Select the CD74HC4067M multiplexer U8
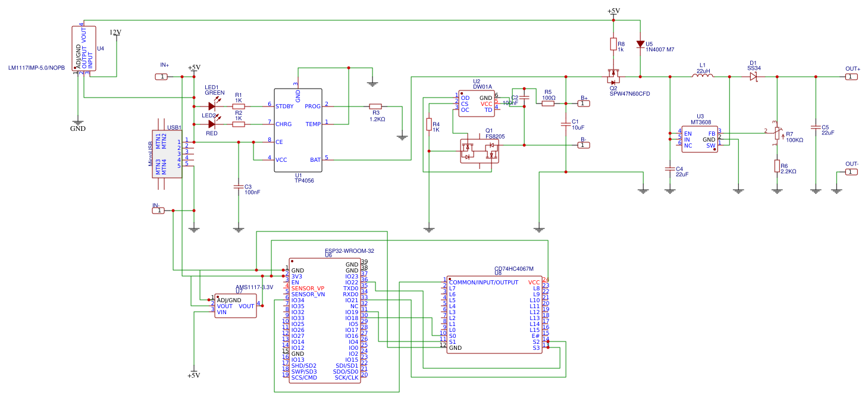 [494, 315]
